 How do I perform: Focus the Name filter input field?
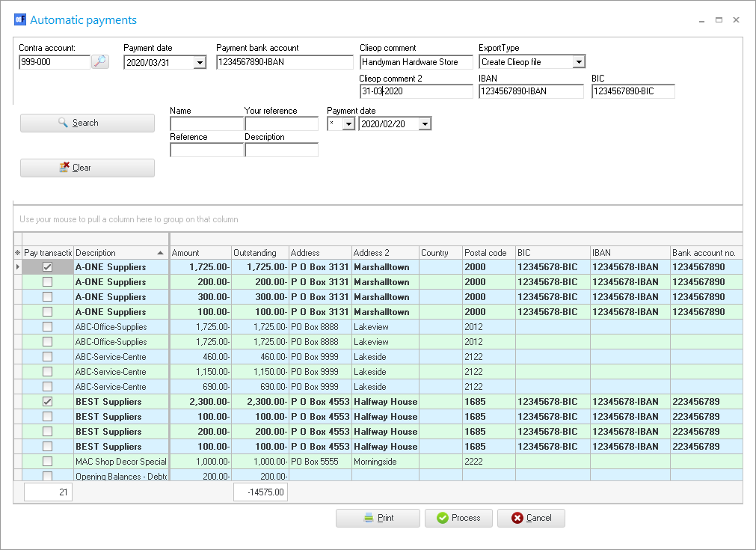[206, 124]
